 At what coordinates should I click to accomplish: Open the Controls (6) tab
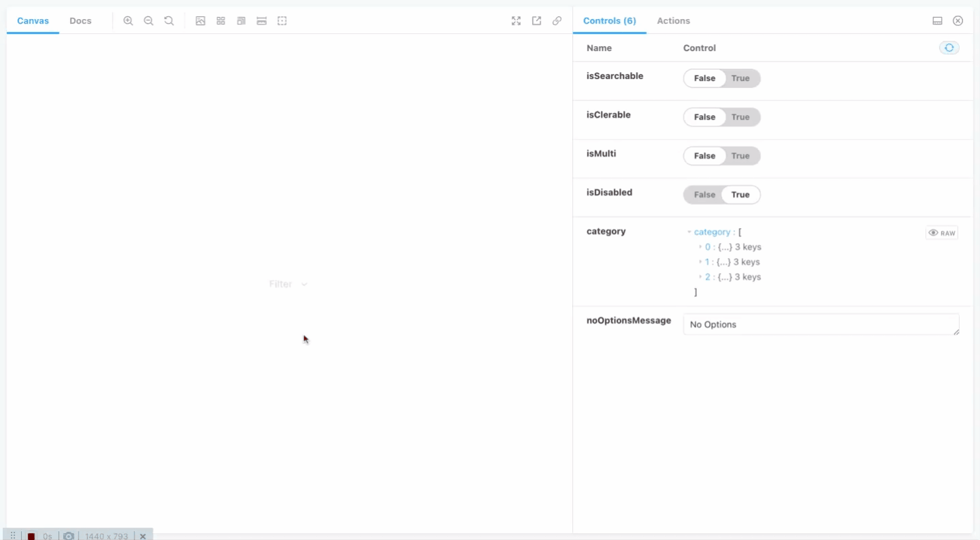(610, 21)
